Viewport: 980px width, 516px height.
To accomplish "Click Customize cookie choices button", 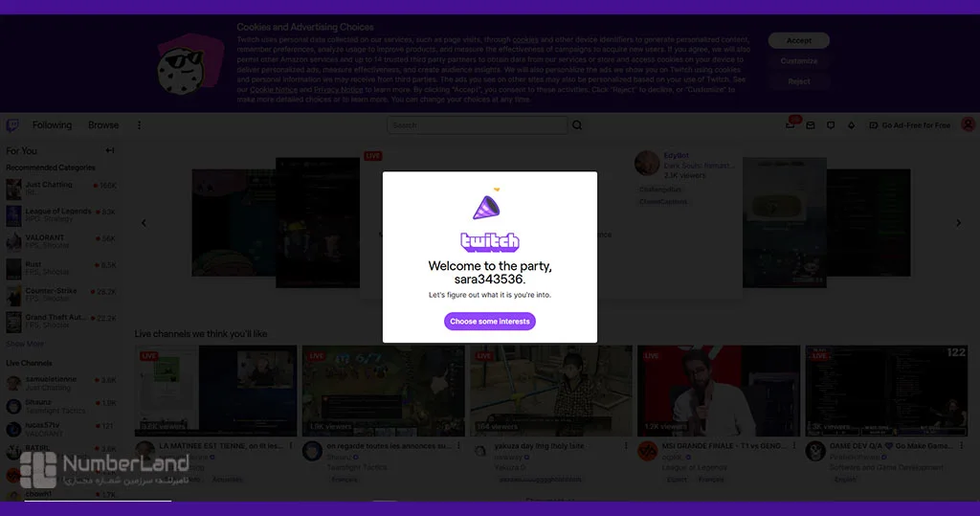I will 799,60.
